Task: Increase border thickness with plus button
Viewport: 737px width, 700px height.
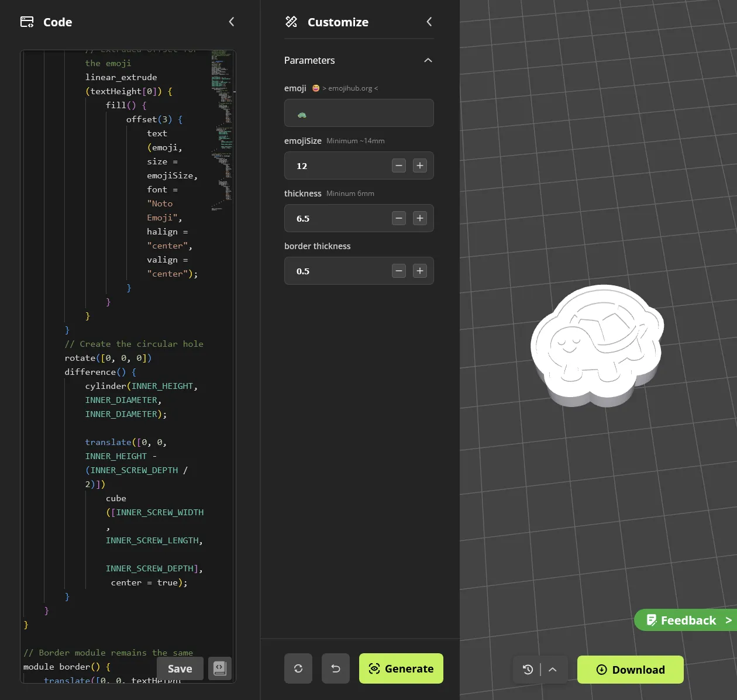Action: [x=420, y=271]
